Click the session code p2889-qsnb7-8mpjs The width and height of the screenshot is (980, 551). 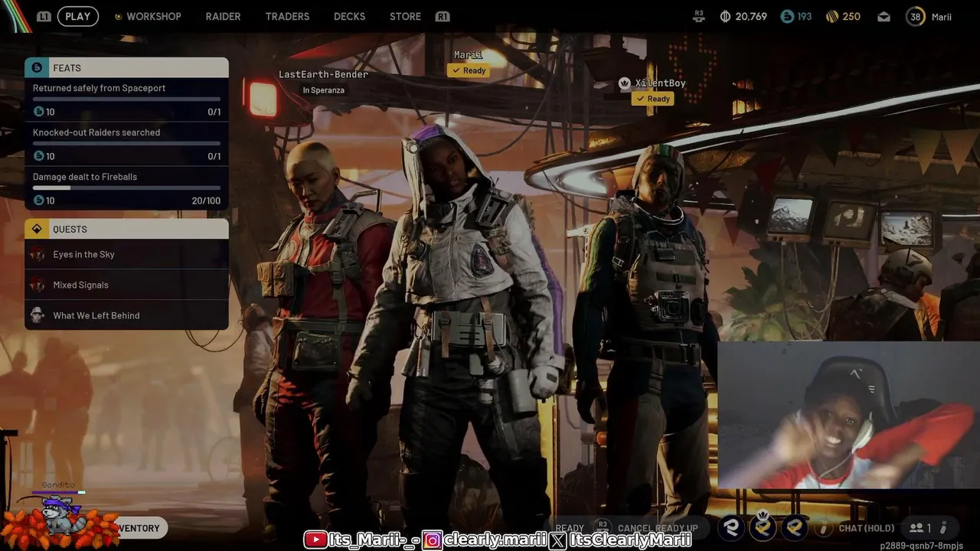921,546
